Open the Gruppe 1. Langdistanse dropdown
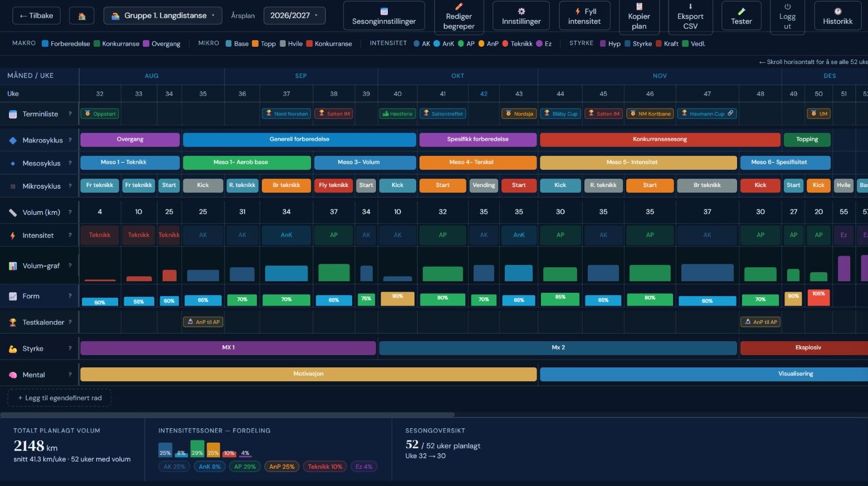Screen dimensions: 868x486 tap(163, 16)
